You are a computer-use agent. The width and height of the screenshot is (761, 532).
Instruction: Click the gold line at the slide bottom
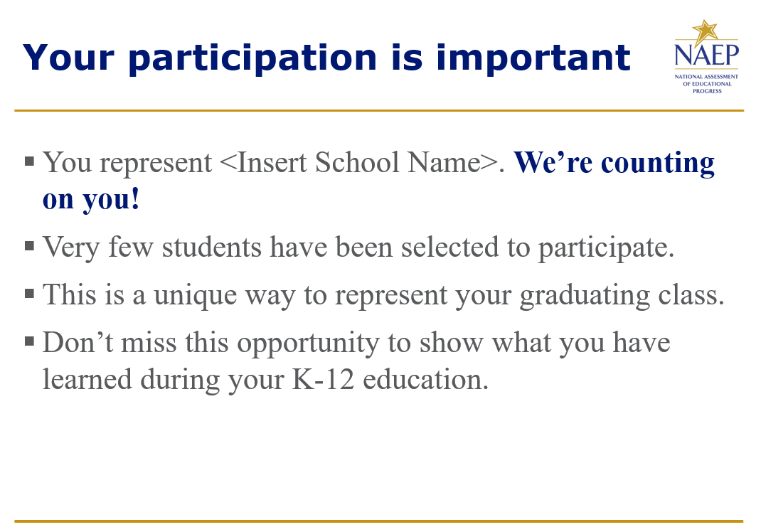click(378, 521)
